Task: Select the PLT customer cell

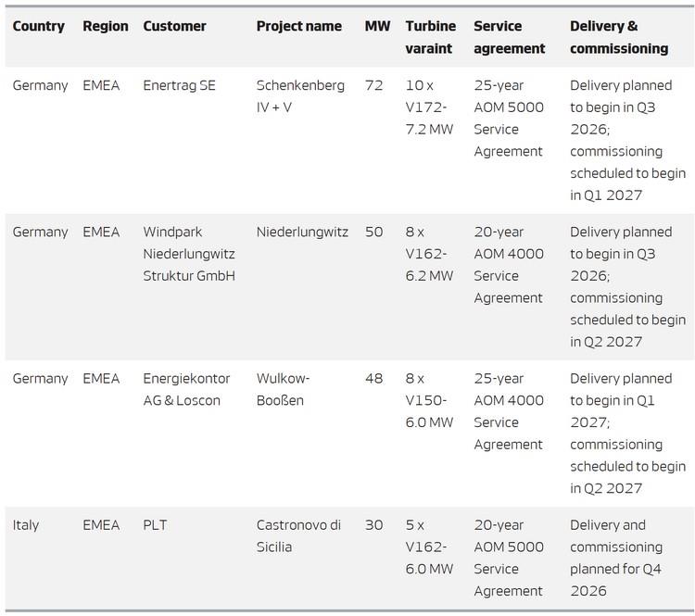Action: pyautogui.click(x=157, y=525)
